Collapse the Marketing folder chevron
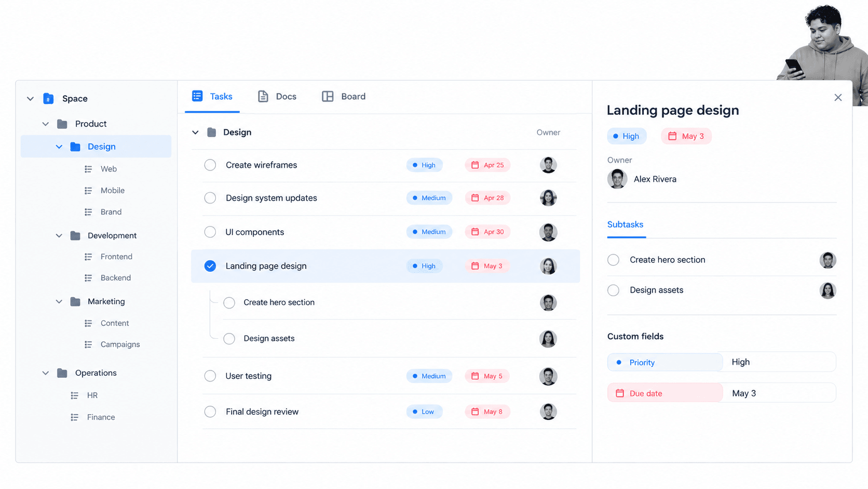The image size is (868, 489). coord(59,302)
